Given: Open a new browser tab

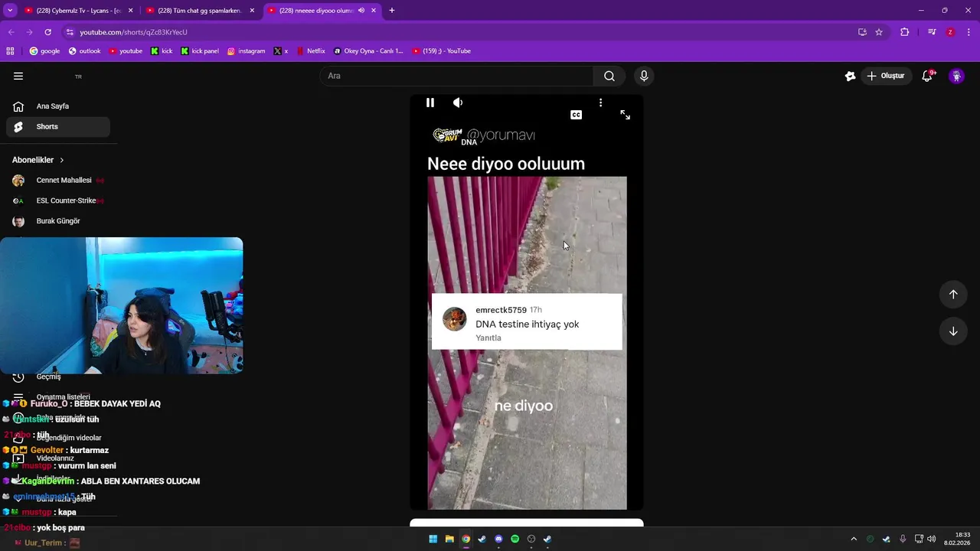Looking at the screenshot, I should pyautogui.click(x=392, y=11).
